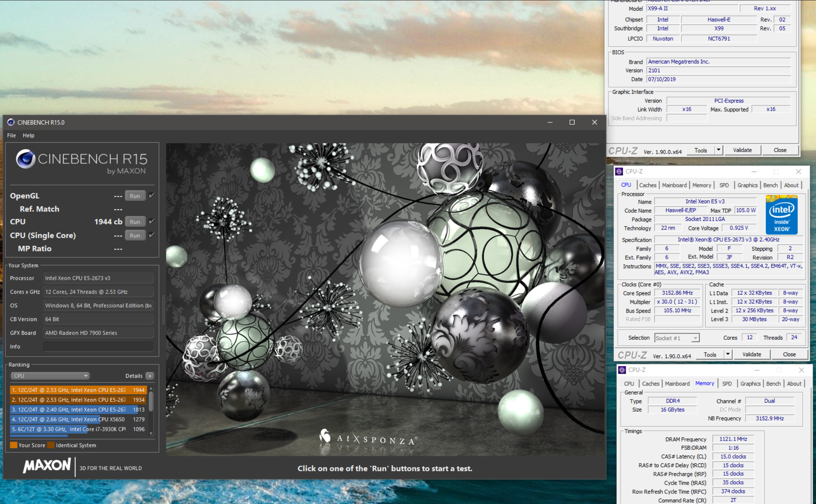816x504 pixels.
Task: Click the Details arrow button in Ranking
Action: pos(150,376)
